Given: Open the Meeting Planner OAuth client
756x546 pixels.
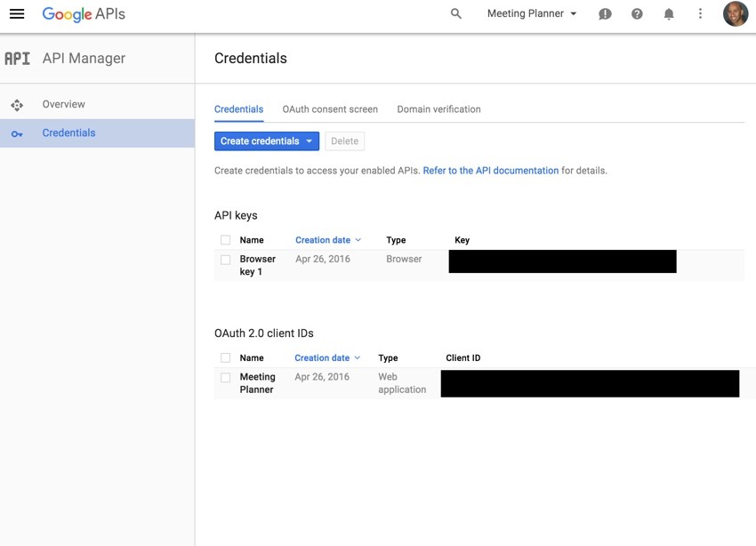Looking at the screenshot, I should [257, 383].
